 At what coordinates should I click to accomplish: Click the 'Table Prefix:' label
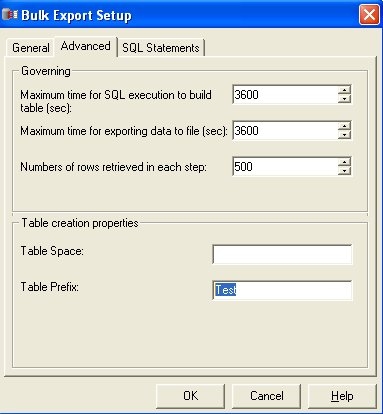(x=50, y=287)
